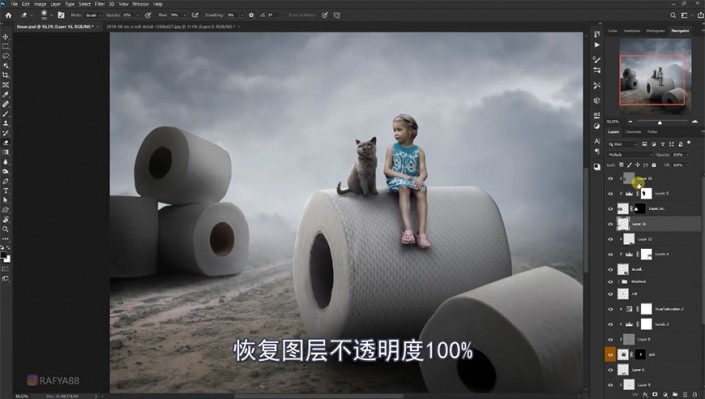
Task: Select the Zoom tool
Action: (5, 229)
